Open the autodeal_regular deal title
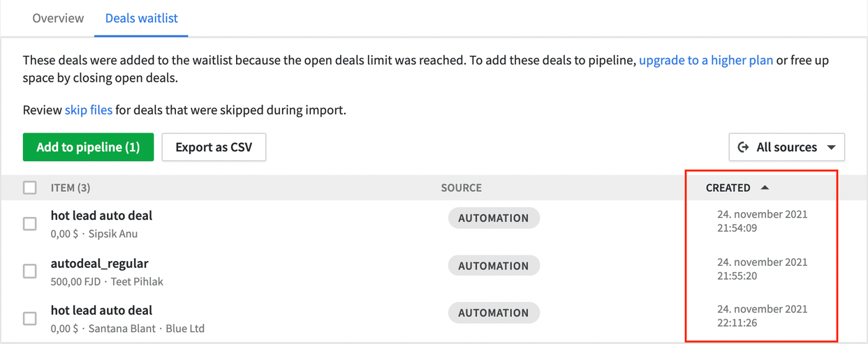868x344 pixels. 100,264
